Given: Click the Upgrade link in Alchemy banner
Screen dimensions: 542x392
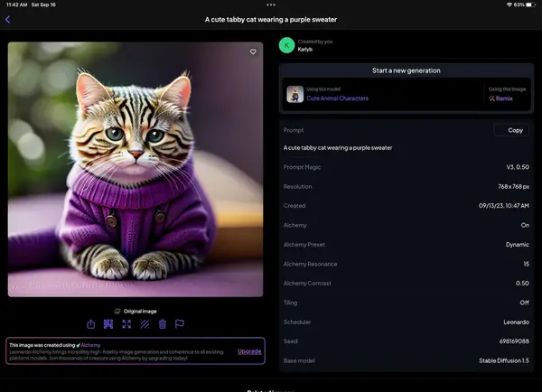Looking at the screenshot, I should pos(249,351).
